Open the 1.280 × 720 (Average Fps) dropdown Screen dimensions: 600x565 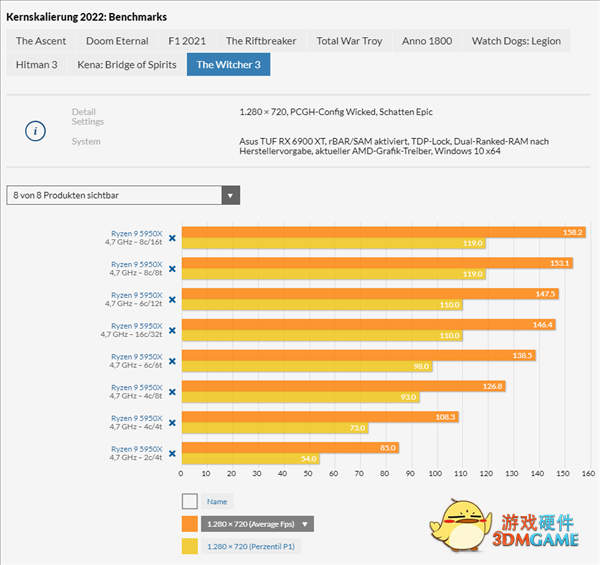[257, 524]
